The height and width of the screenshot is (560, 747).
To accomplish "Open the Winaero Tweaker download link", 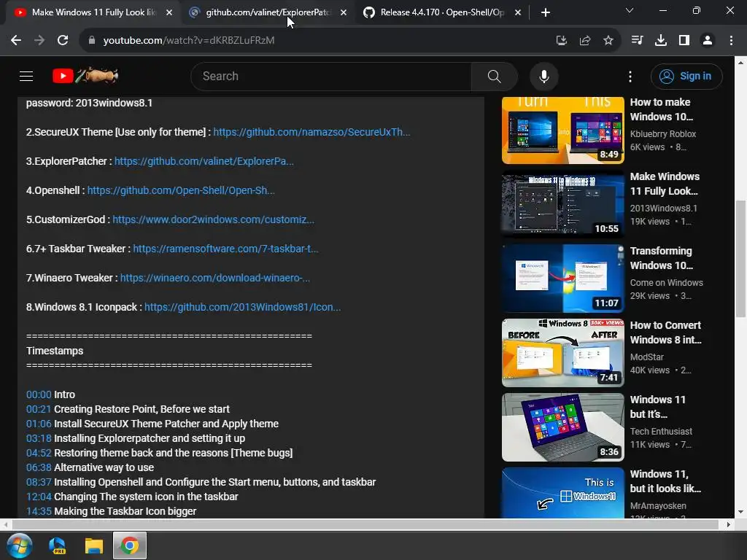I will pyautogui.click(x=215, y=278).
